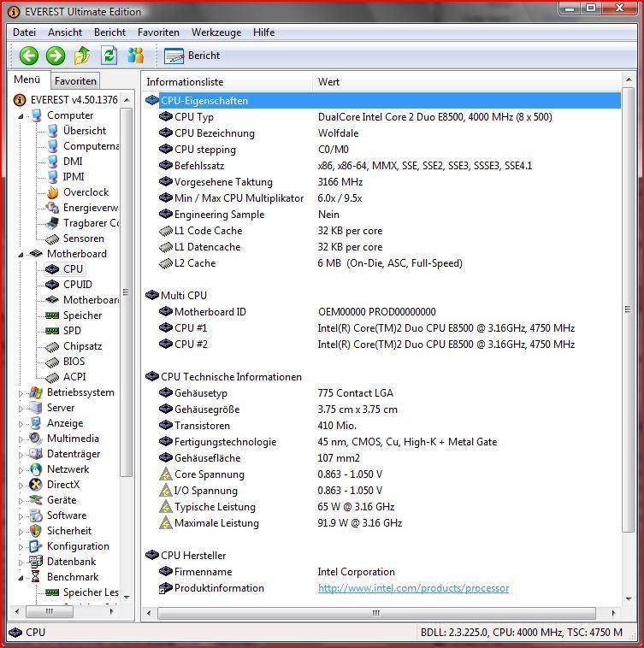Open the Hilfe menu
Screen dimensions: 644x648
[263, 32]
